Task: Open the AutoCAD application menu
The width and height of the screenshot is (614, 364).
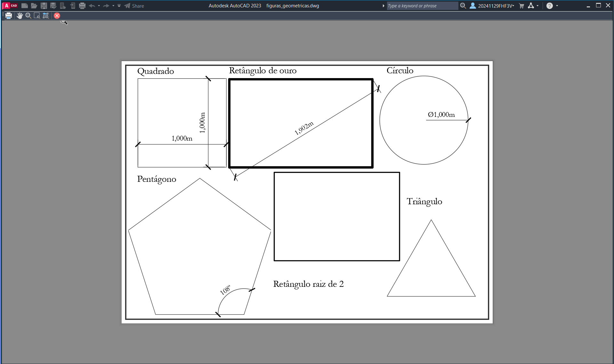Action: click(10, 6)
